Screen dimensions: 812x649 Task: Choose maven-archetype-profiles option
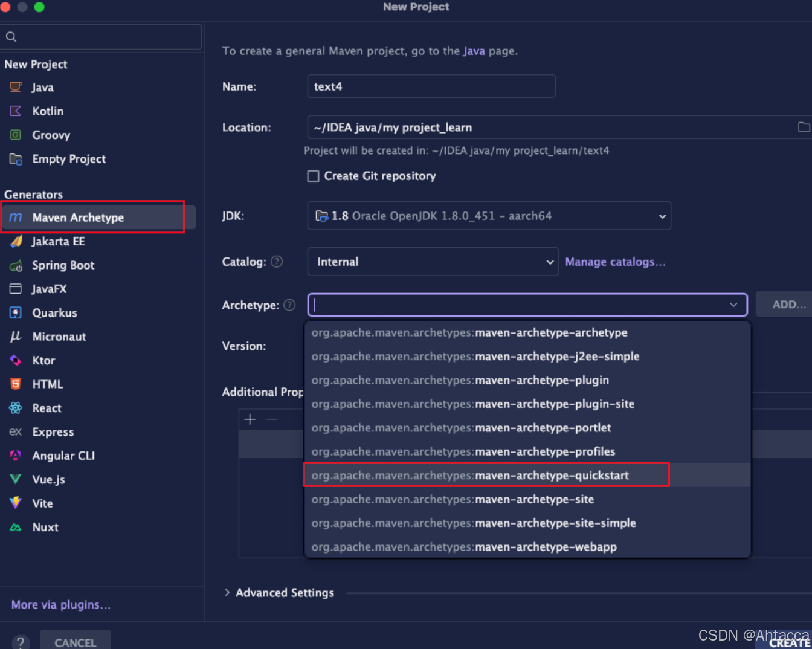pos(527,452)
